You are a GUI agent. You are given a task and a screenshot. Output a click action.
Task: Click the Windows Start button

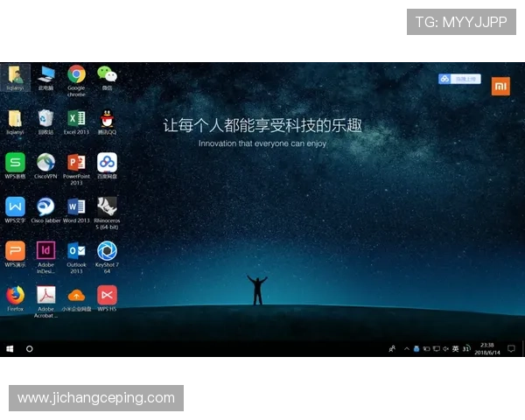tap(10, 348)
